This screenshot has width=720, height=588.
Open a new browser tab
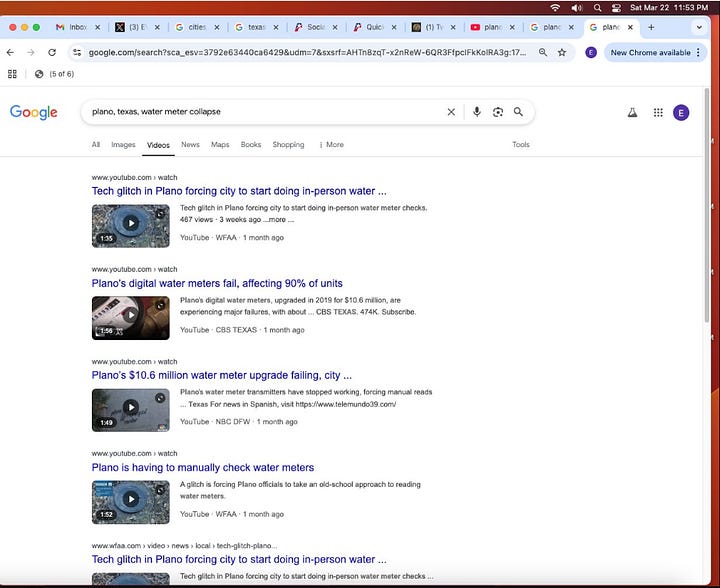coord(651,28)
